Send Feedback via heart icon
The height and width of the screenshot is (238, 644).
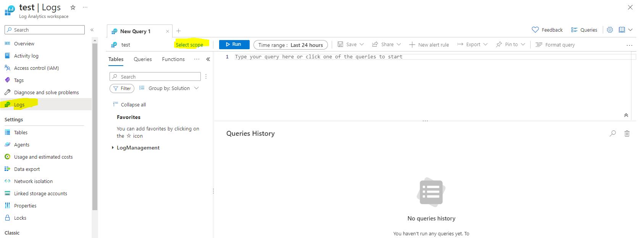tap(547, 30)
